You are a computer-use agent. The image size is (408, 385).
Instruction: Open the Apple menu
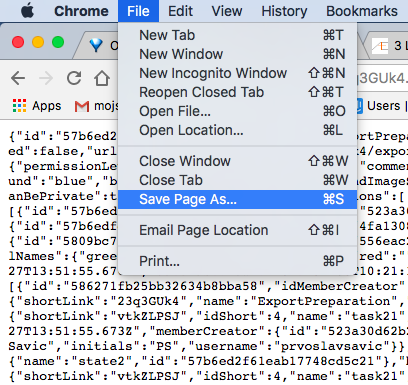click(28, 11)
